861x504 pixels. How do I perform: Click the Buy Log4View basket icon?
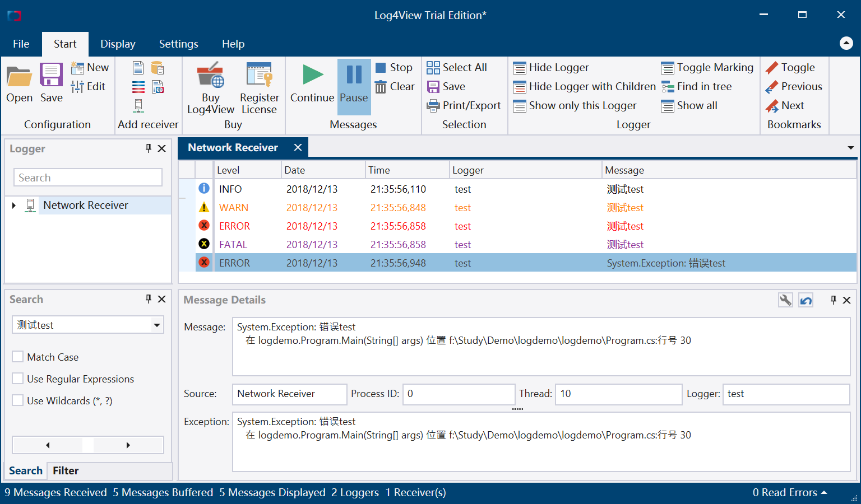[211, 87]
